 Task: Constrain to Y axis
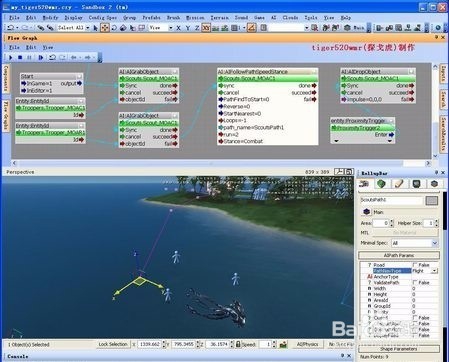188,28
